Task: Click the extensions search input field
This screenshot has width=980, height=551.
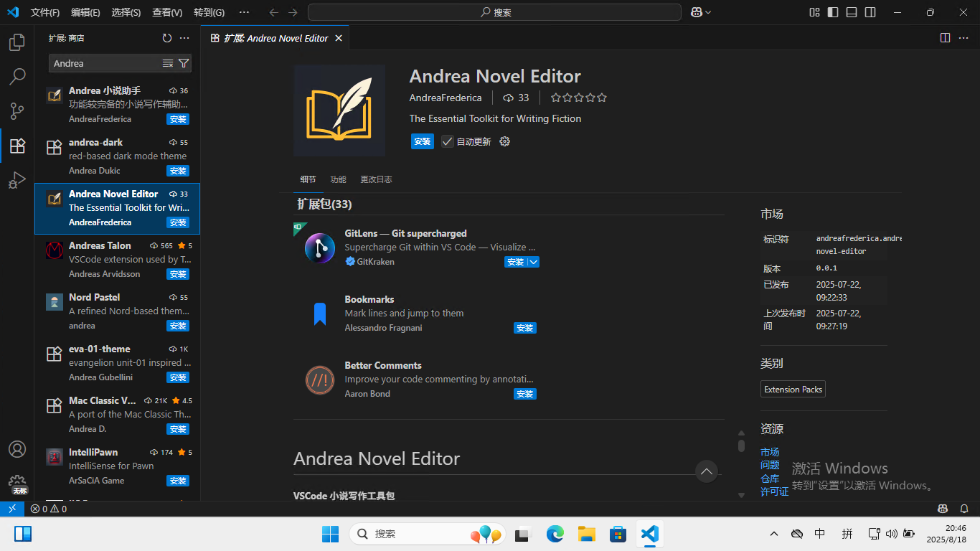Action: point(104,63)
